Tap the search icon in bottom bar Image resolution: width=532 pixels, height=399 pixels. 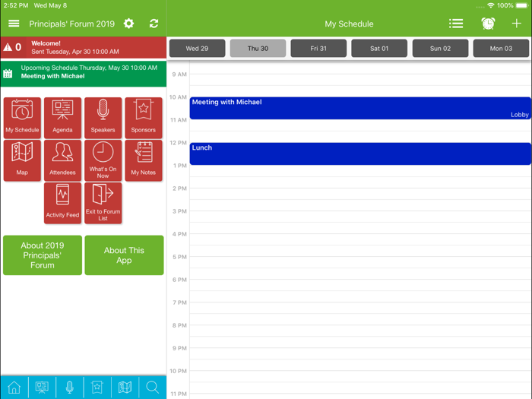click(x=153, y=387)
